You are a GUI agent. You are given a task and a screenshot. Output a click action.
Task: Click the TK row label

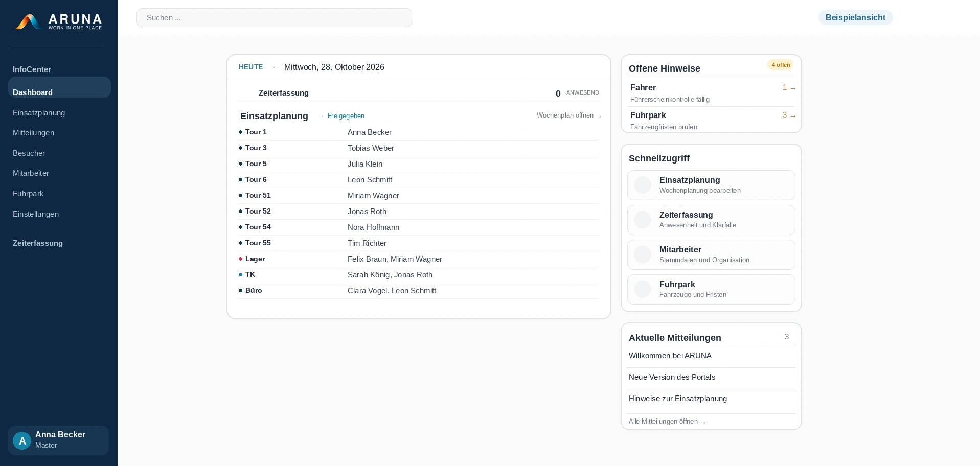click(x=250, y=274)
